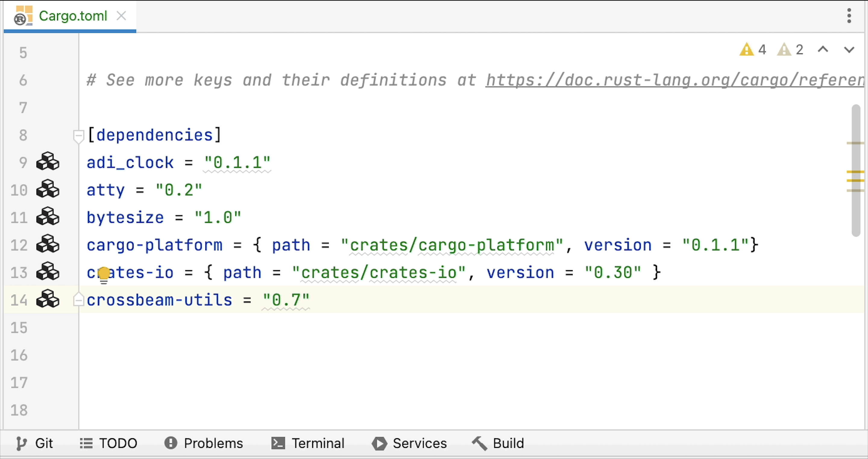Click crate icon beside adi_clock line
This screenshot has height=459, width=868.
[48, 161]
